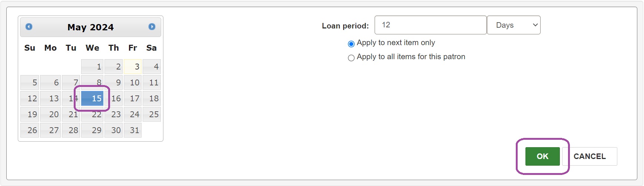Select May 10 date cell
Viewport: 644px width, 186px height.
click(x=133, y=82)
